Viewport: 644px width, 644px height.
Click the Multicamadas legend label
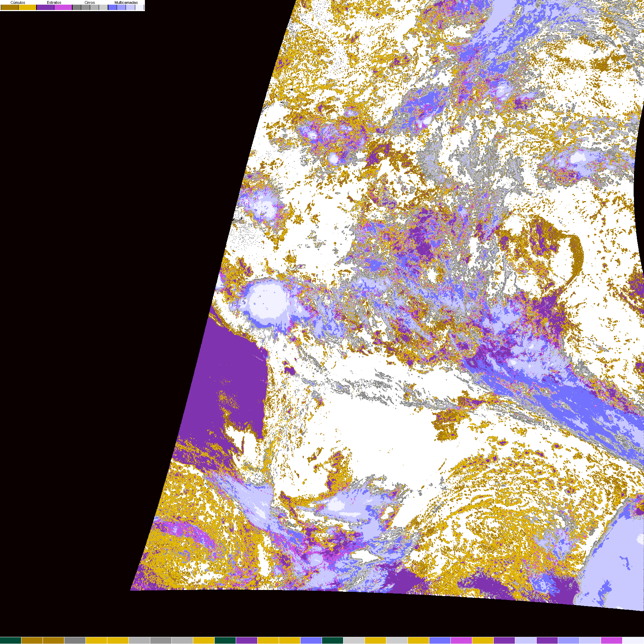tap(126, 3)
